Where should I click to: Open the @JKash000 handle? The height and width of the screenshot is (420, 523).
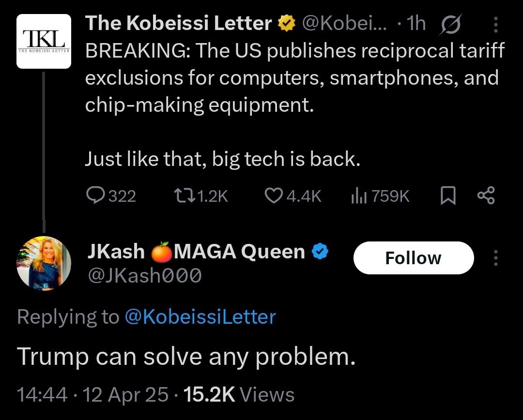click(144, 275)
